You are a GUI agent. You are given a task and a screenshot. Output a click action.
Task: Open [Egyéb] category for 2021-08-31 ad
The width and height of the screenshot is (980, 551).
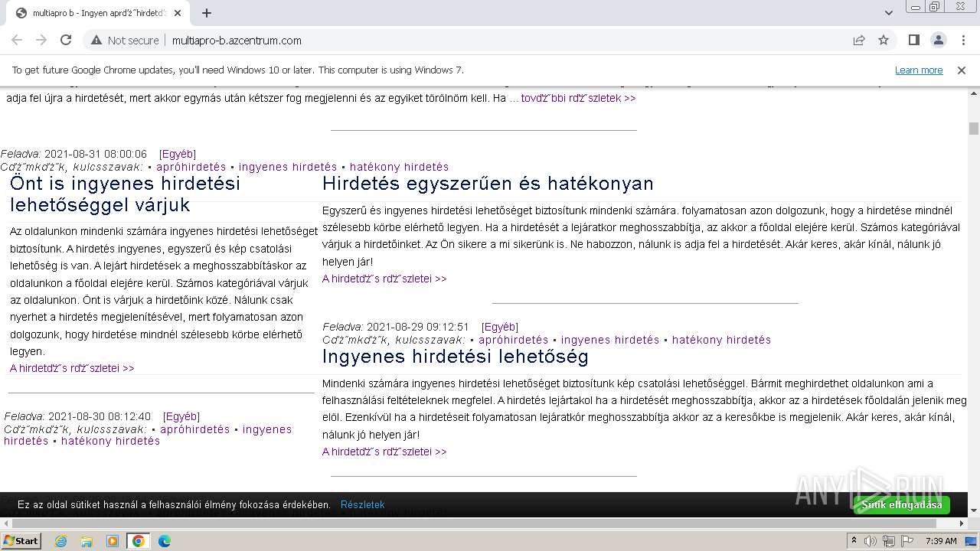pos(178,155)
